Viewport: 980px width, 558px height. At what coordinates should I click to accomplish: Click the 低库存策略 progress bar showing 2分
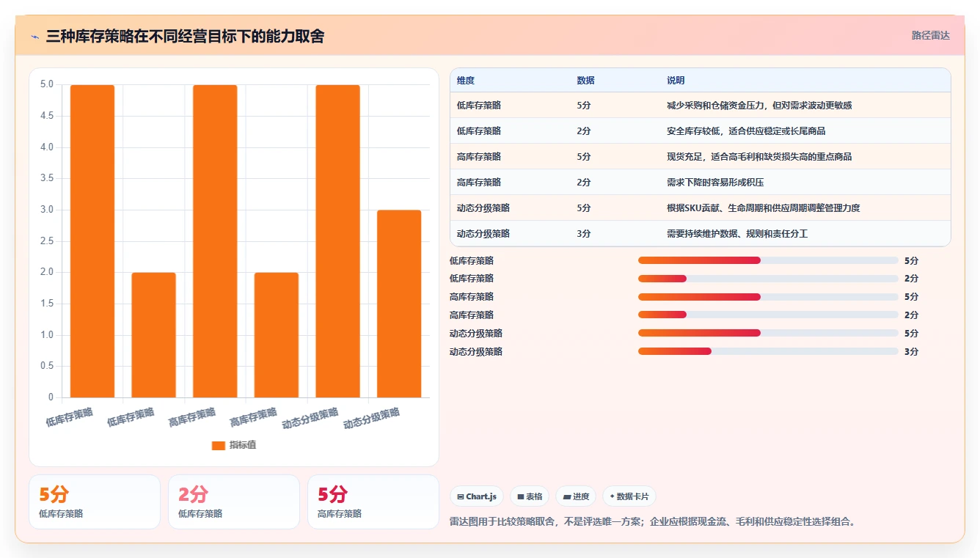[x=768, y=279]
